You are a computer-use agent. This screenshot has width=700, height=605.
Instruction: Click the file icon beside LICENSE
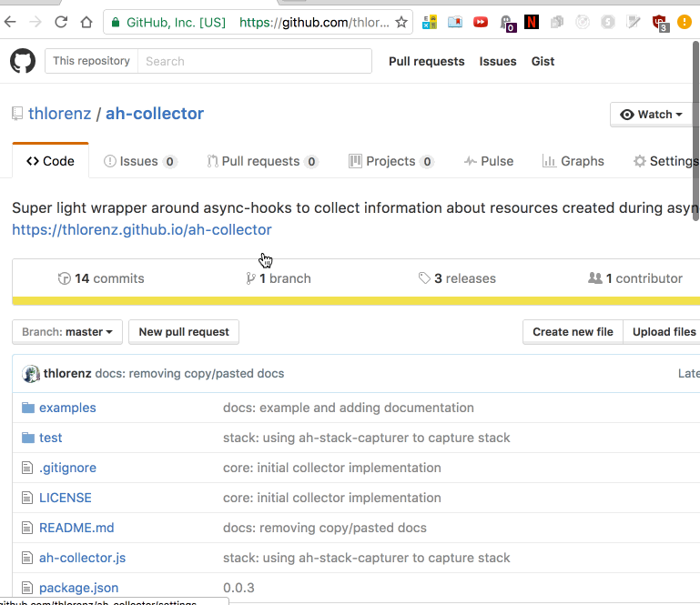pos(27,498)
